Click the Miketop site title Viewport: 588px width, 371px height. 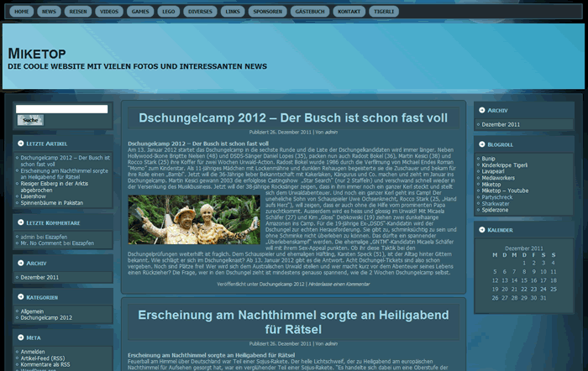(x=37, y=54)
